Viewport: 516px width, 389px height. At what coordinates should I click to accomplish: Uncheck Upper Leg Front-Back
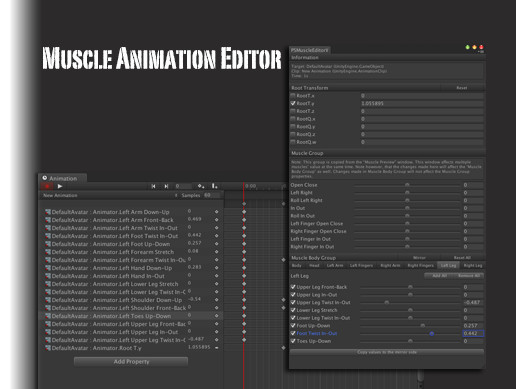click(293, 287)
